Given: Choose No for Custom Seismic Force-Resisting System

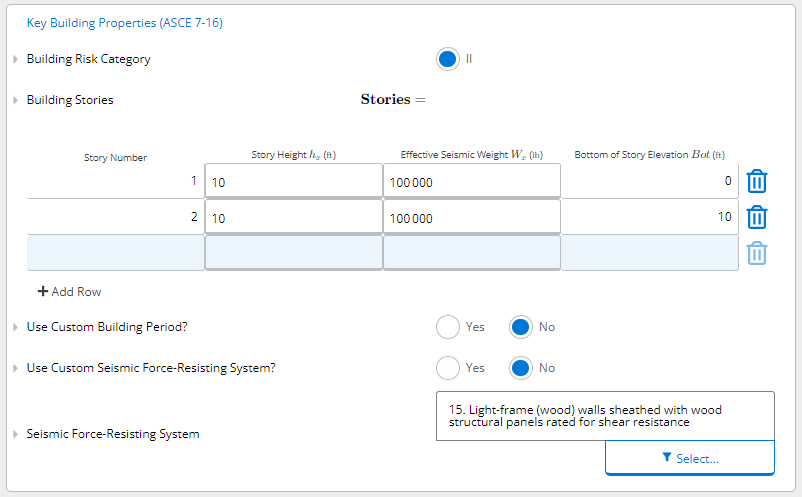Looking at the screenshot, I should [521, 368].
